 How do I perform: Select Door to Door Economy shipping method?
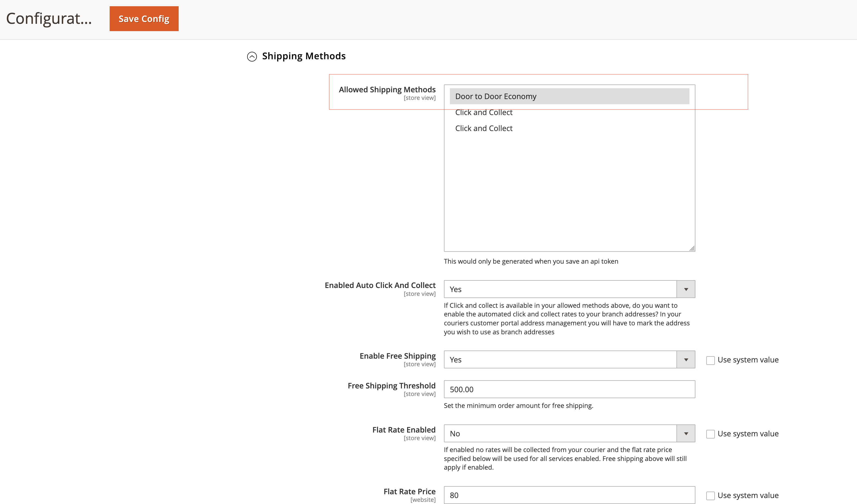(496, 96)
